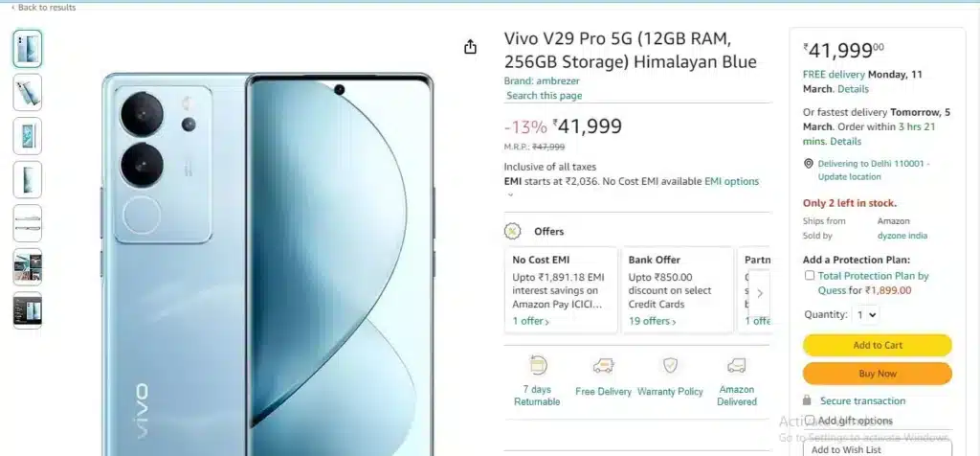Click the Secure transaction lock icon
The height and width of the screenshot is (456, 980).
click(x=807, y=400)
